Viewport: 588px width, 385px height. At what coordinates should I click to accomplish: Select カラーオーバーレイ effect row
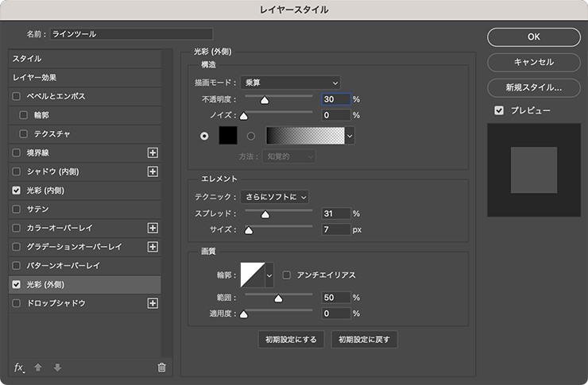click(85, 228)
